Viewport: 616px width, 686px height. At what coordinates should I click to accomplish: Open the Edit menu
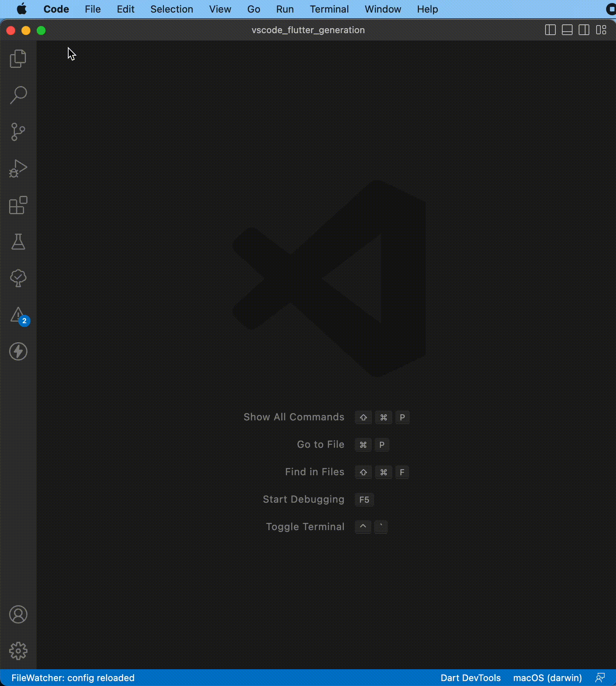(126, 9)
